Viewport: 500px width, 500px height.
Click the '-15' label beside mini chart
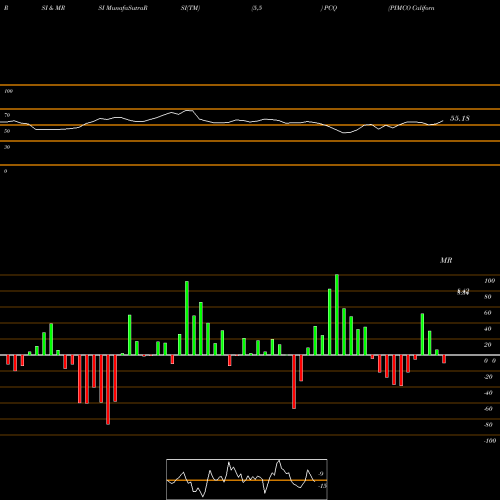[322, 486]
